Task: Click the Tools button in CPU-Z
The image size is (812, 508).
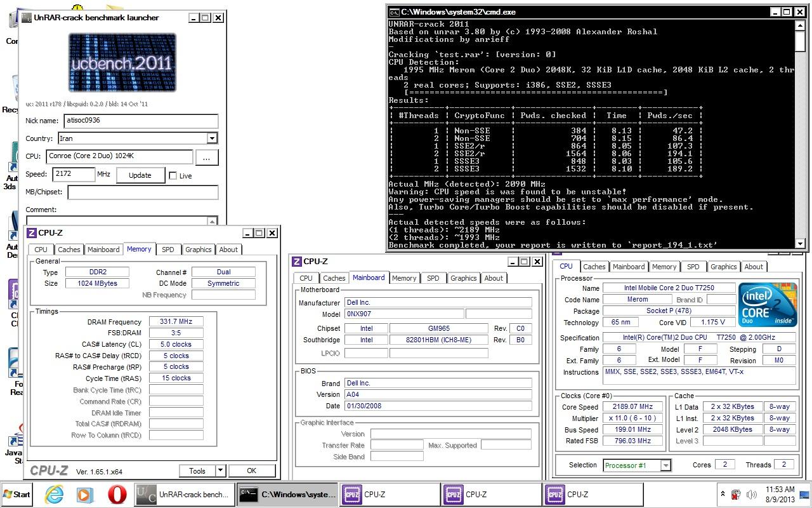Action: point(197,471)
